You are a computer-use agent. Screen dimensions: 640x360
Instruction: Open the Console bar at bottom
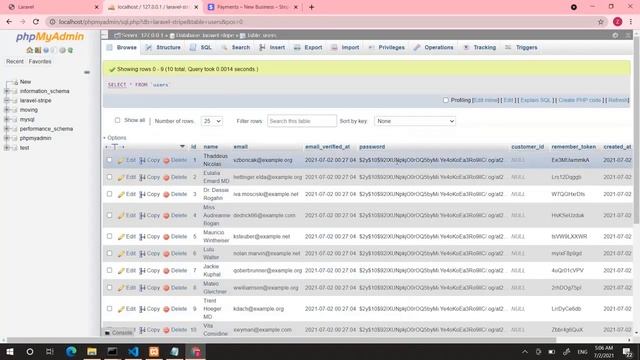pyautogui.click(x=118, y=333)
